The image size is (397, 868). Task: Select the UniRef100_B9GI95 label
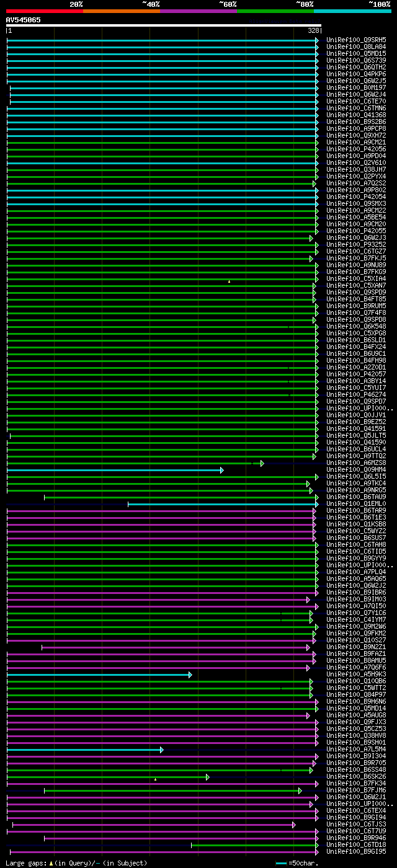click(356, 851)
